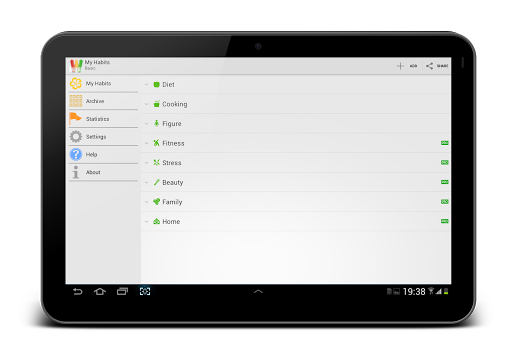Expand the Cooking category chevron

coord(146,104)
